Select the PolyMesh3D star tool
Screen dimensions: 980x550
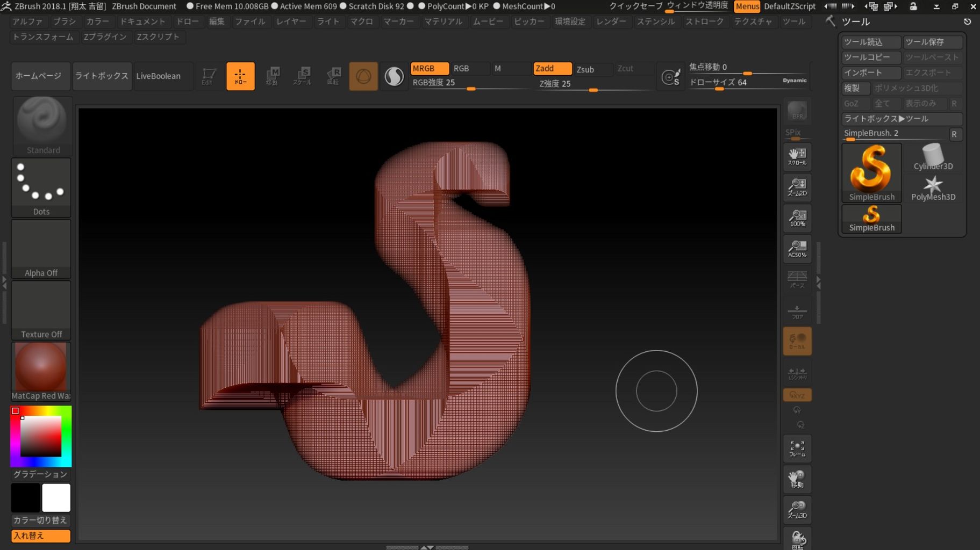[x=933, y=188]
